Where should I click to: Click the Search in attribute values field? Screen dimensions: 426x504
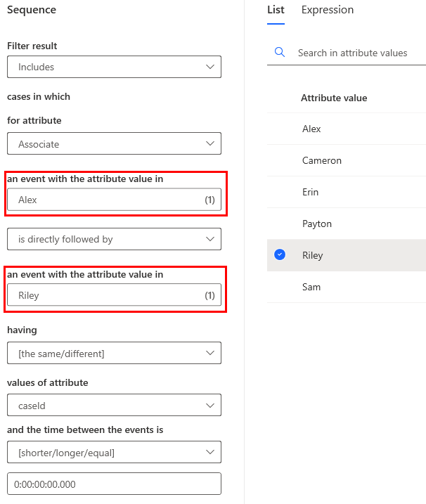click(352, 53)
